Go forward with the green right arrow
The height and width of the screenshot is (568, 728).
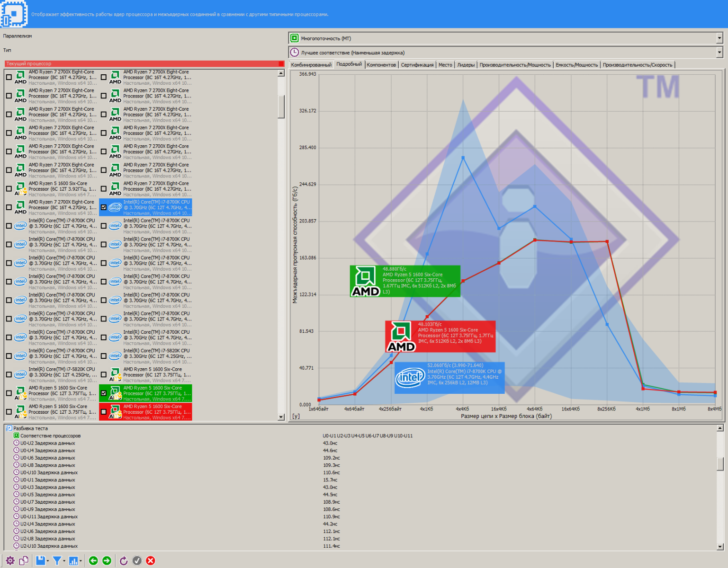[107, 561]
